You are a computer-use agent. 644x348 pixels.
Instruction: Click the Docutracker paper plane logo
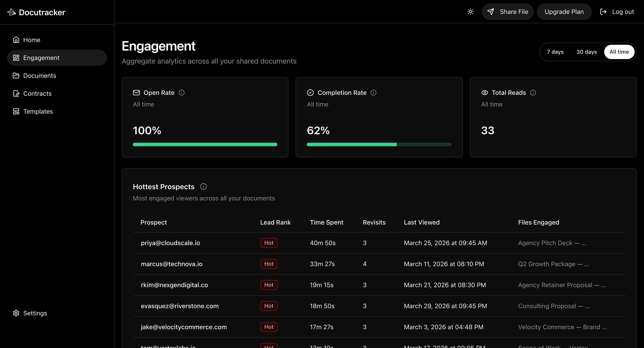click(x=12, y=12)
